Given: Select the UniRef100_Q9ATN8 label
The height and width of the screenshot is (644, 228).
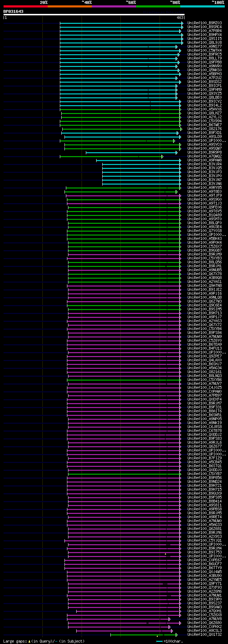Looking at the screenshot, I should pyautogui.click(x=204, y=285).
